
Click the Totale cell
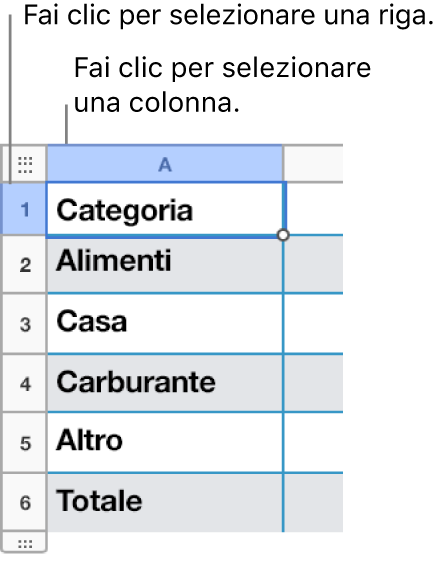pos(165,503)
